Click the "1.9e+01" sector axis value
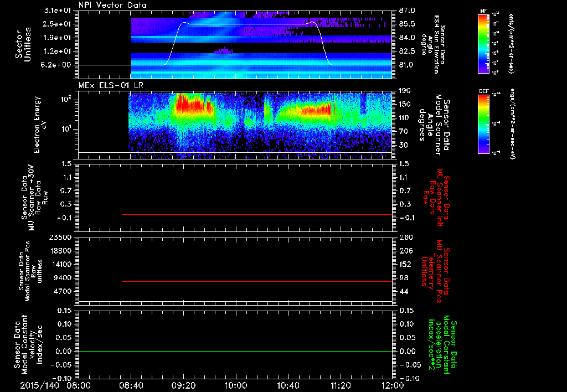 pos(58,38)
